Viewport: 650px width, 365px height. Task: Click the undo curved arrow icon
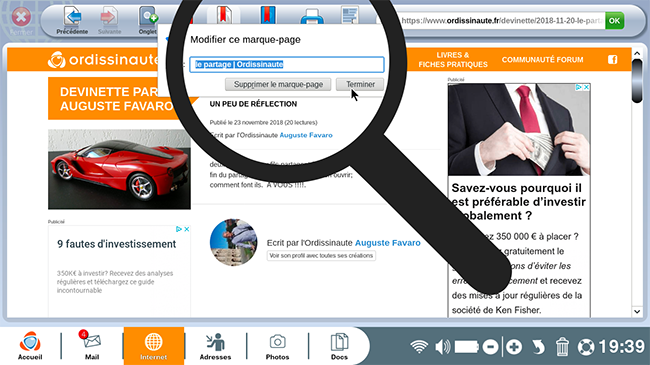[x=538, y=347]
